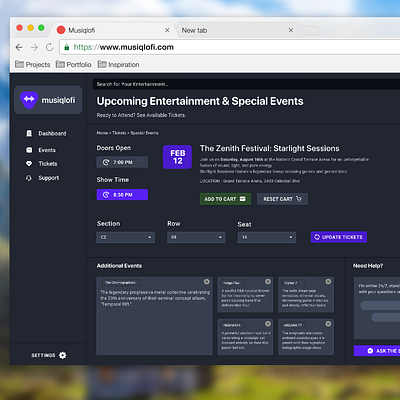Click the ARCANA 77 tag label
This screenshot has height=400, width=400.
click(293, 325)
